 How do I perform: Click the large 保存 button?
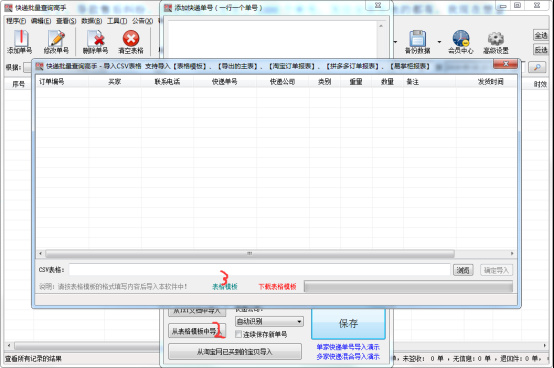(x=348, y=324)
